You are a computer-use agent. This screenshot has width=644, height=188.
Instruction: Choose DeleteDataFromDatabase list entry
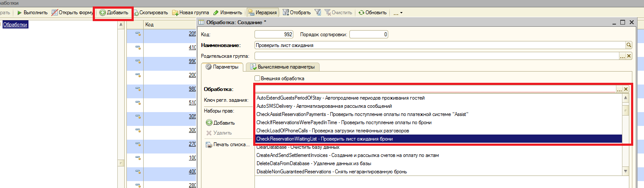[x=438, y=163]
